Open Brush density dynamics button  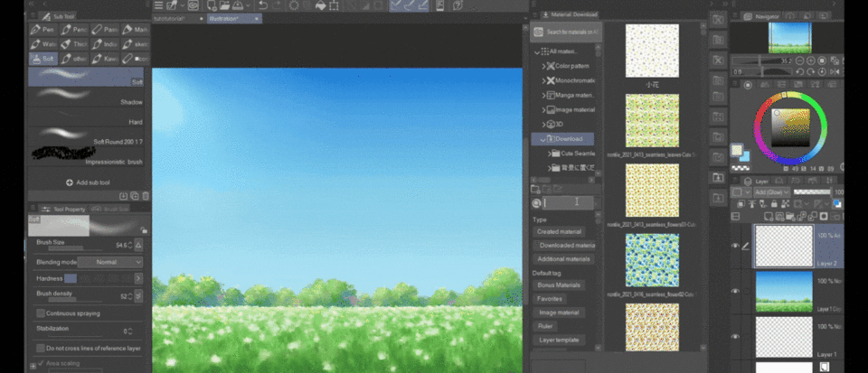[138, 296]
